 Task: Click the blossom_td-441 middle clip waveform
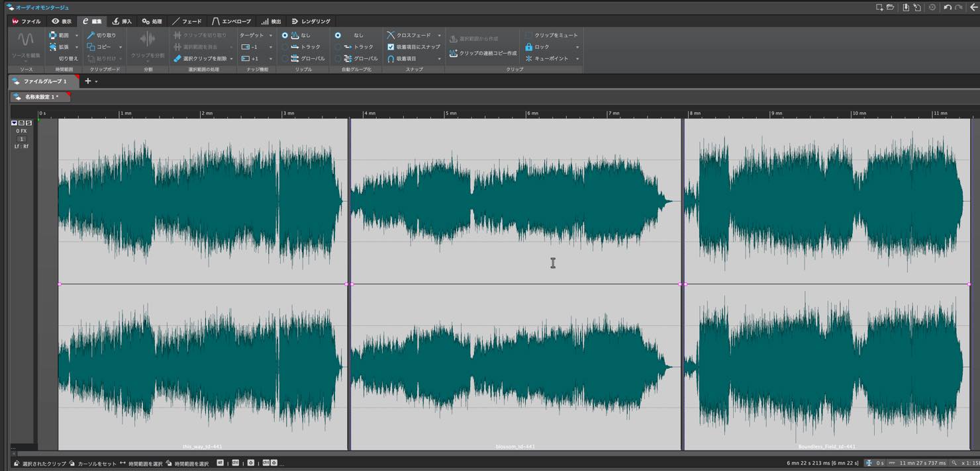tap(515, 284)
